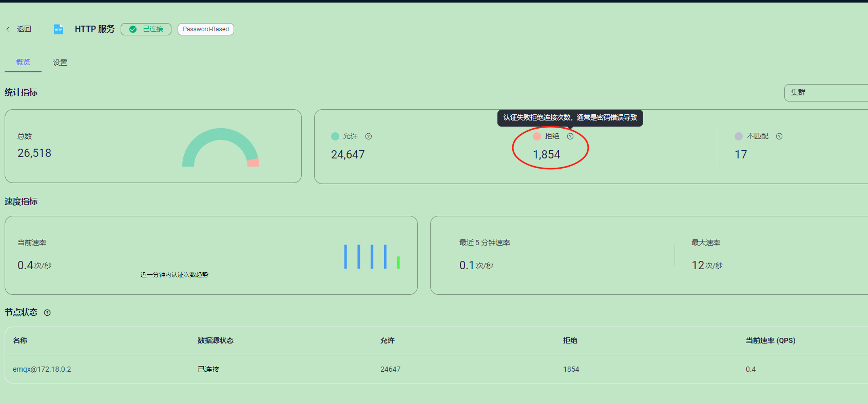Select node emqx@172.18.0.2 in table
Screen dimensions: 868x404
pos(42,369)
